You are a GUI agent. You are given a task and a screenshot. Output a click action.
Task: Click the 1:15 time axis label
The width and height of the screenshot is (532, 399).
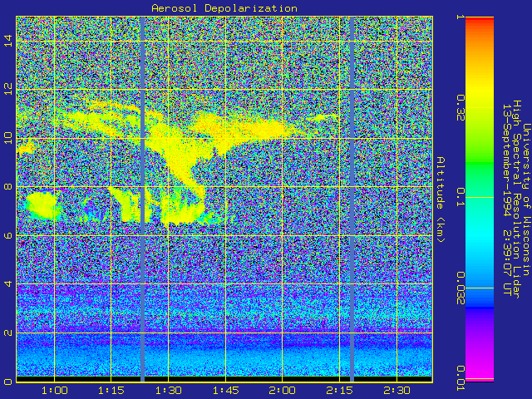(x=111, y=390)
